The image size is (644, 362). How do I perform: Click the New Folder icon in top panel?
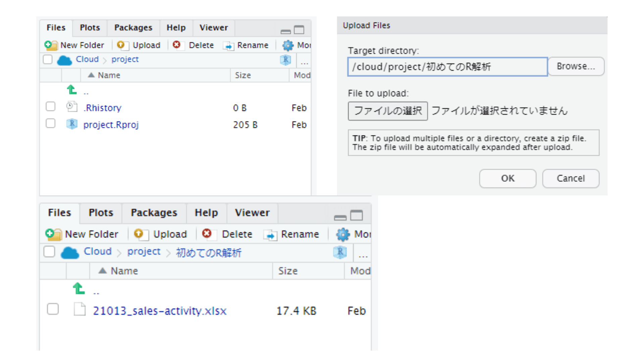pos(51,45)
